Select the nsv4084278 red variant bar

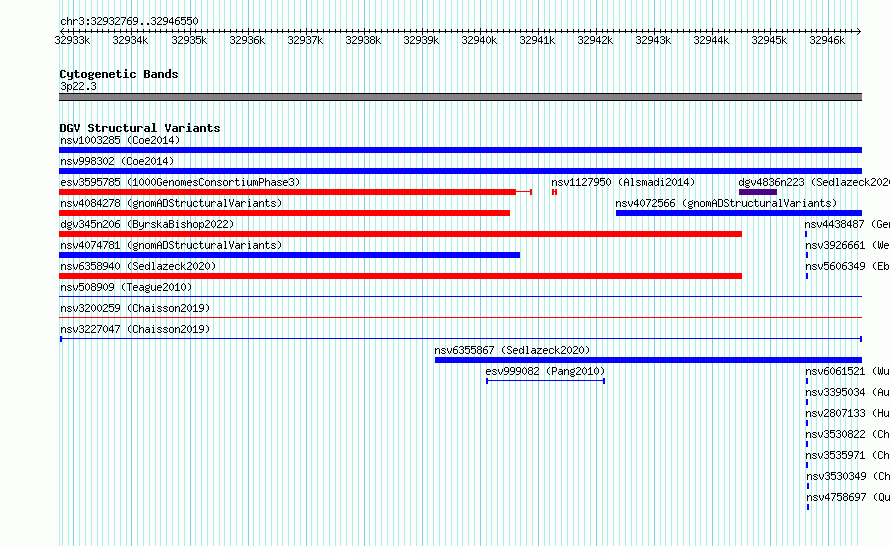pos(284,213)
